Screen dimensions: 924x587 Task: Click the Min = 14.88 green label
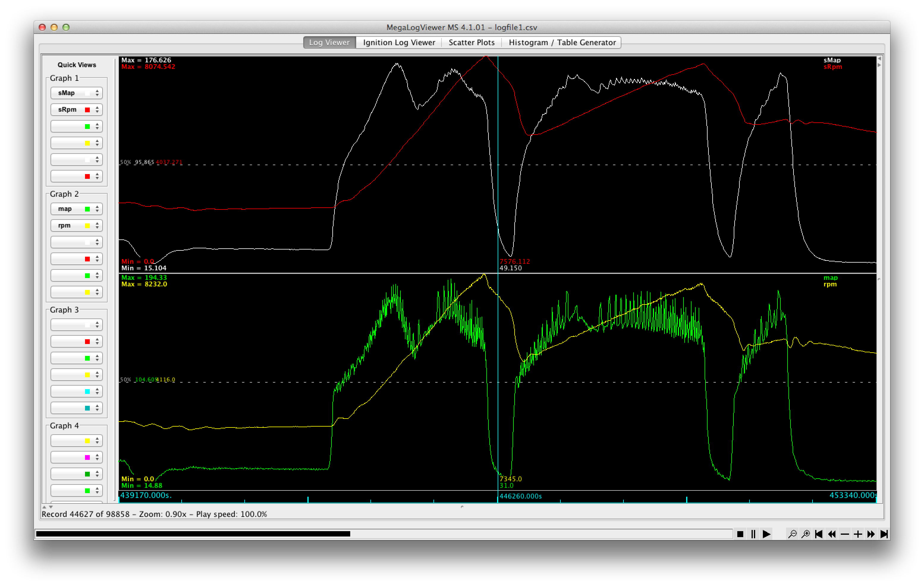coord(142,486)
